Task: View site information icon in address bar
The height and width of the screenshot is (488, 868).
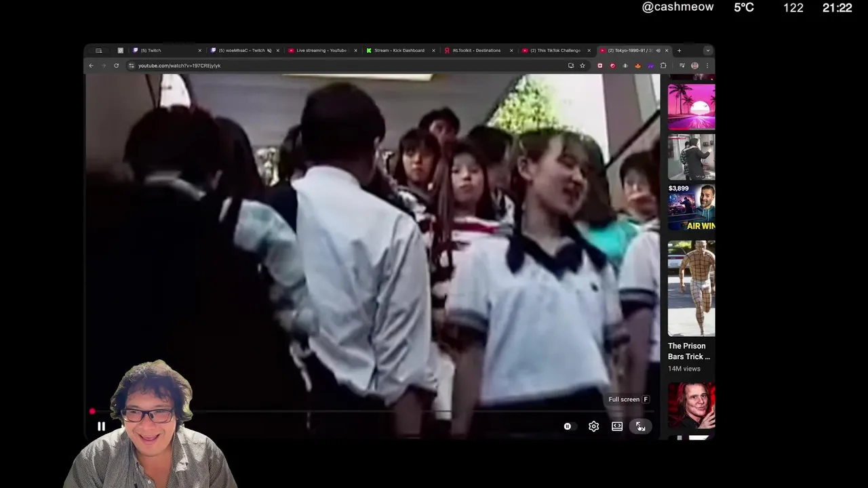Action: pos(131,66)
